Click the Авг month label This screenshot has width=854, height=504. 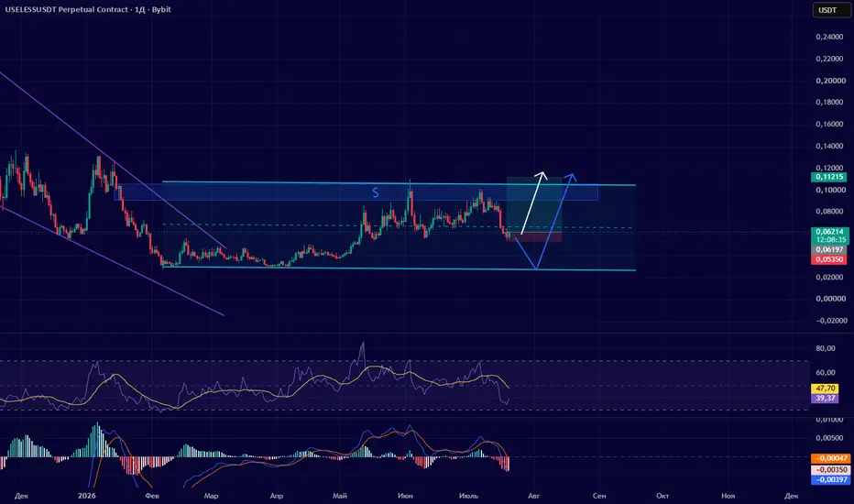pyautogui.click(x=533, y=496)
